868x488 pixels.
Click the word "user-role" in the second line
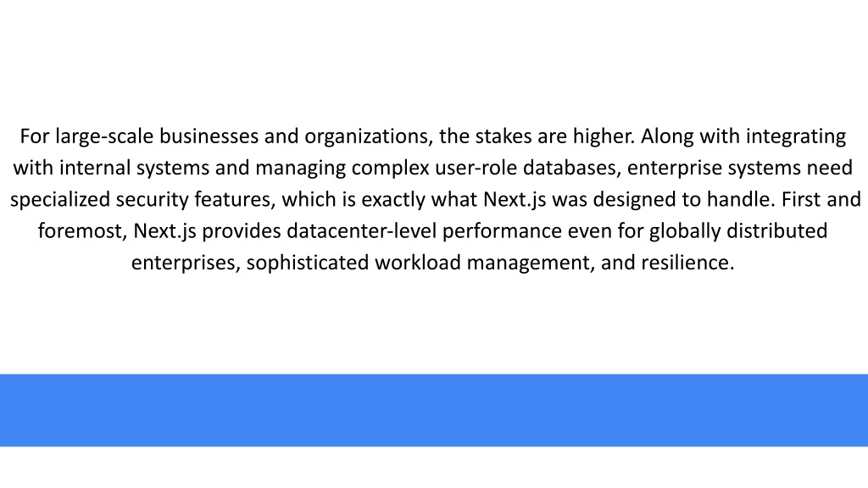[x=476, y=168]
